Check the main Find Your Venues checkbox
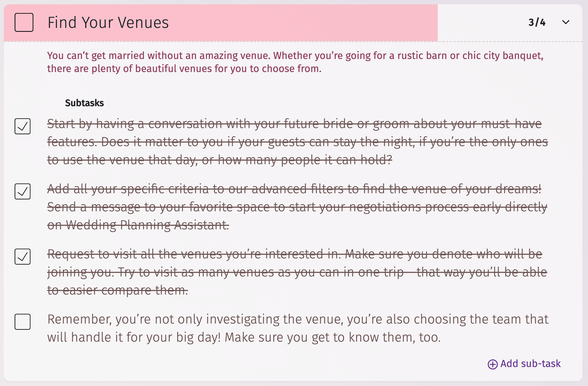588x386 pixels. point(24,22)
